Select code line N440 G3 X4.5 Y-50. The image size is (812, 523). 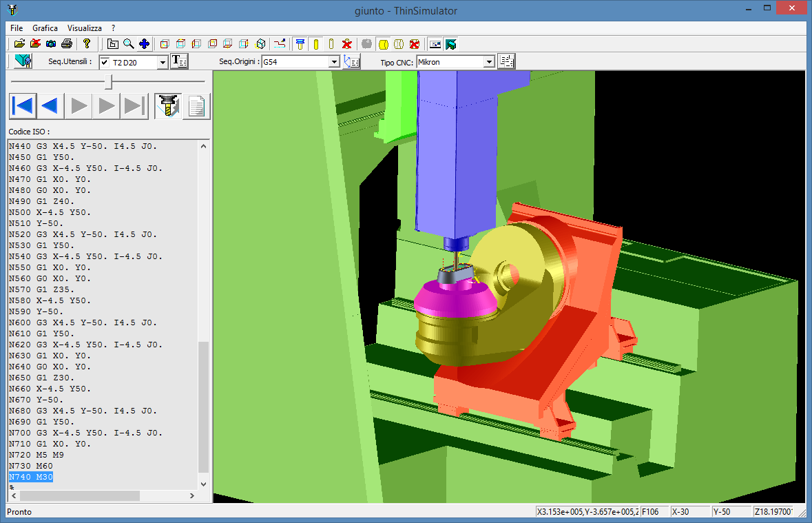[83, 146]
